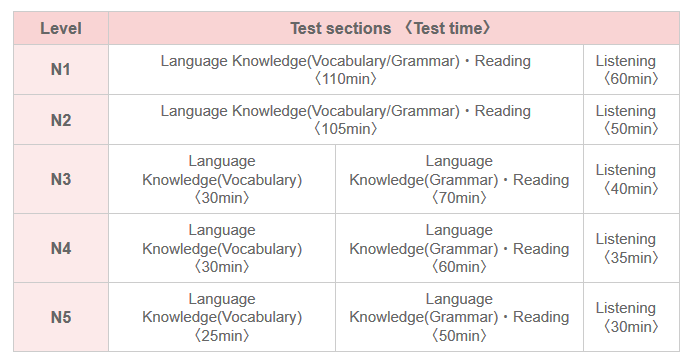
Task: Click the N1 Listening 60min cell
Action: (x=631, y=69)
